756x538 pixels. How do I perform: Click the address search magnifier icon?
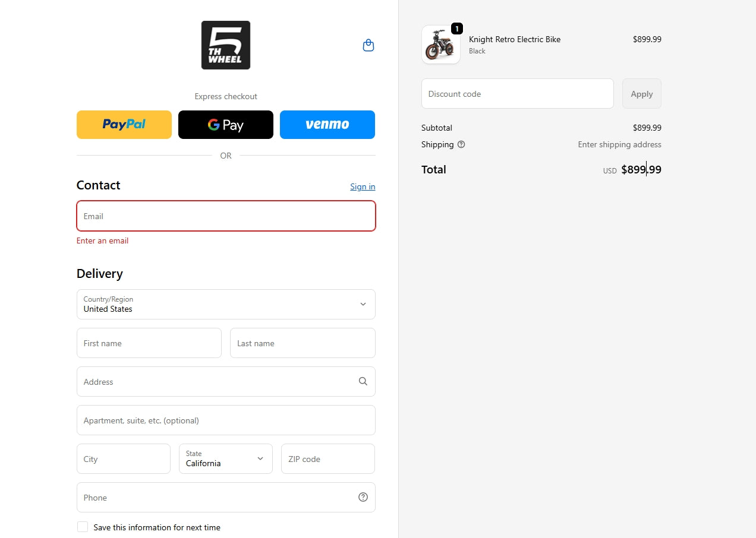[363, 381]
